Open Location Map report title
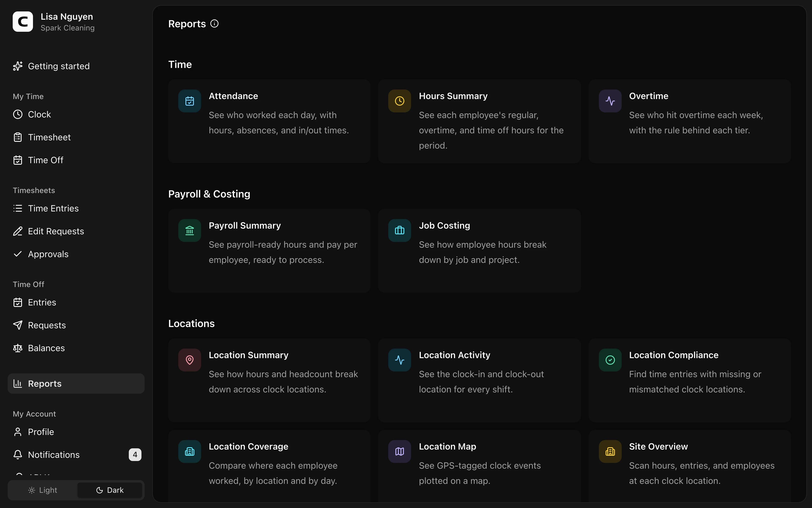 coord(447,447)
